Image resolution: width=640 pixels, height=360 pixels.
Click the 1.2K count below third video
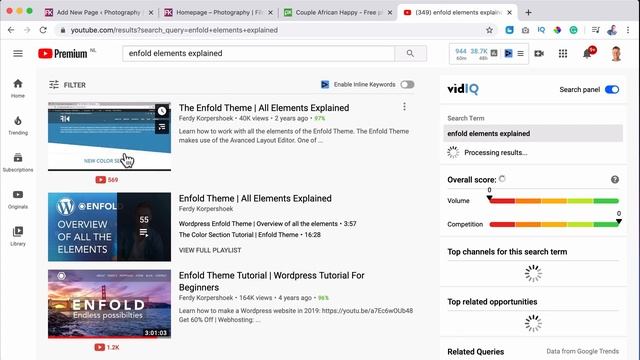pos(107,347)
